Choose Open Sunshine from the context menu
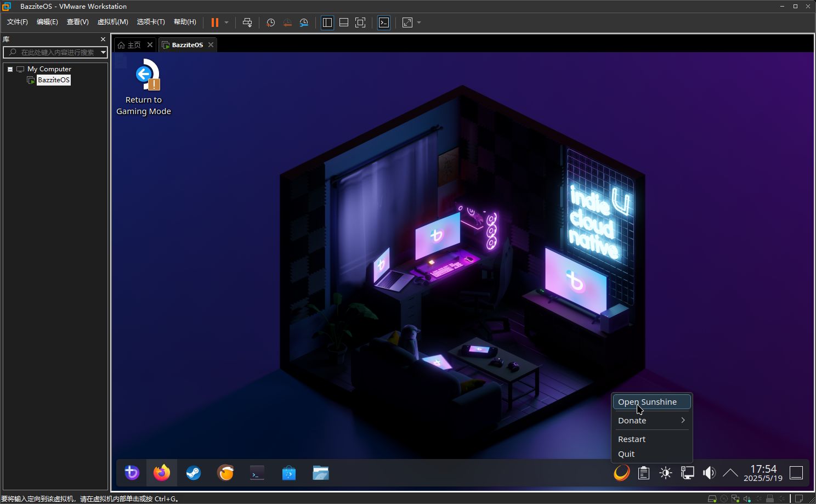The image size is (816, 504). (x=651, y=402)
